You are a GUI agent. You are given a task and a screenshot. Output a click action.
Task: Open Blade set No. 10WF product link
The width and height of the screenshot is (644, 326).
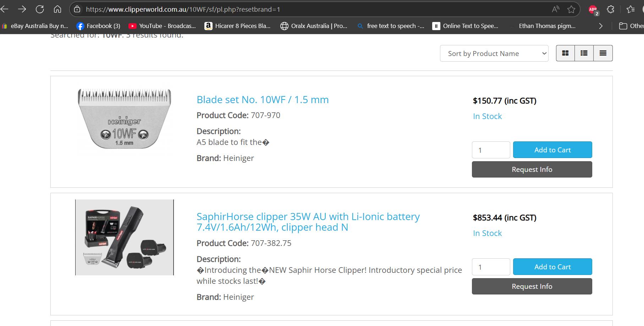point(263,100)
